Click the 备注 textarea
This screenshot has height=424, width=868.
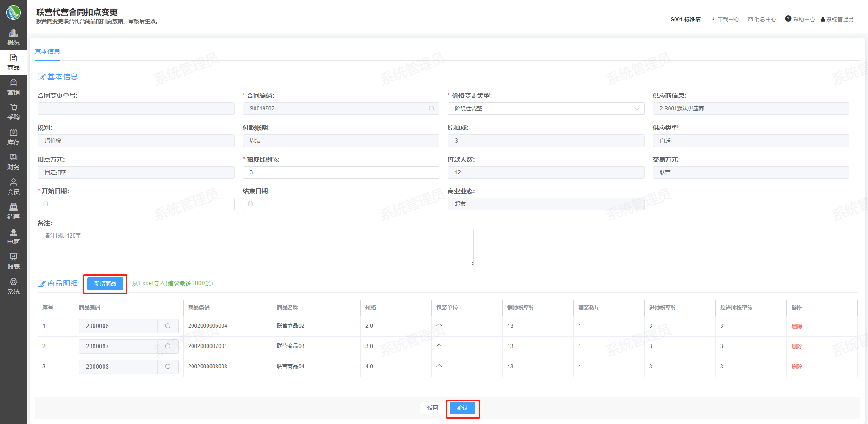pos(255,248)
